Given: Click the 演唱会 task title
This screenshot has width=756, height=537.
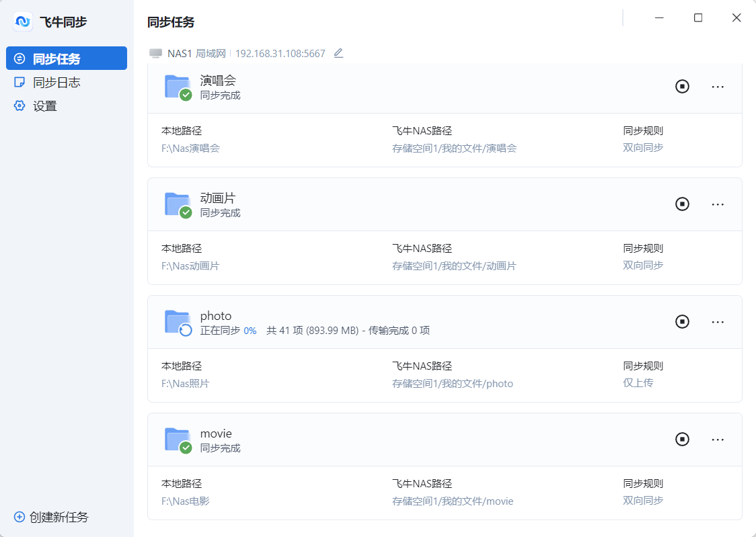Looking at the screenshot, I should pos(218,81).
